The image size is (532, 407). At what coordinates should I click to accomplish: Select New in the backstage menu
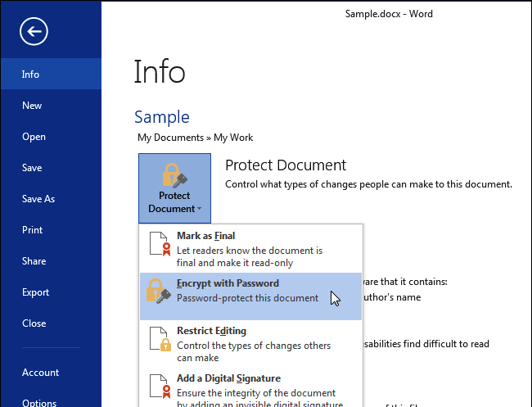(51, 105)
